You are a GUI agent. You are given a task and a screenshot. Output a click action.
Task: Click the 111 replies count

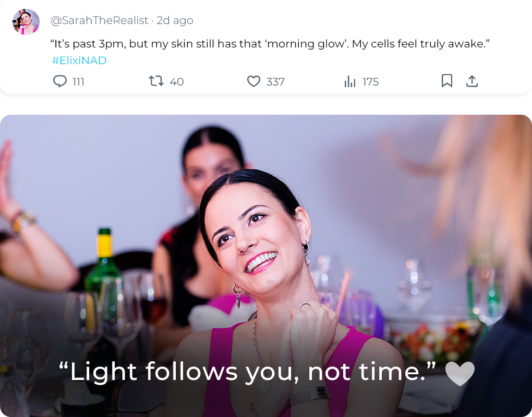tap(78, 82)
